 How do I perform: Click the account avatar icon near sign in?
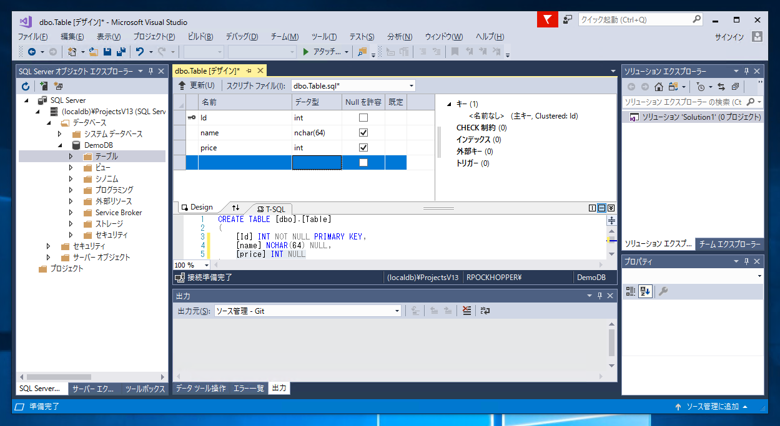(757, 37)
